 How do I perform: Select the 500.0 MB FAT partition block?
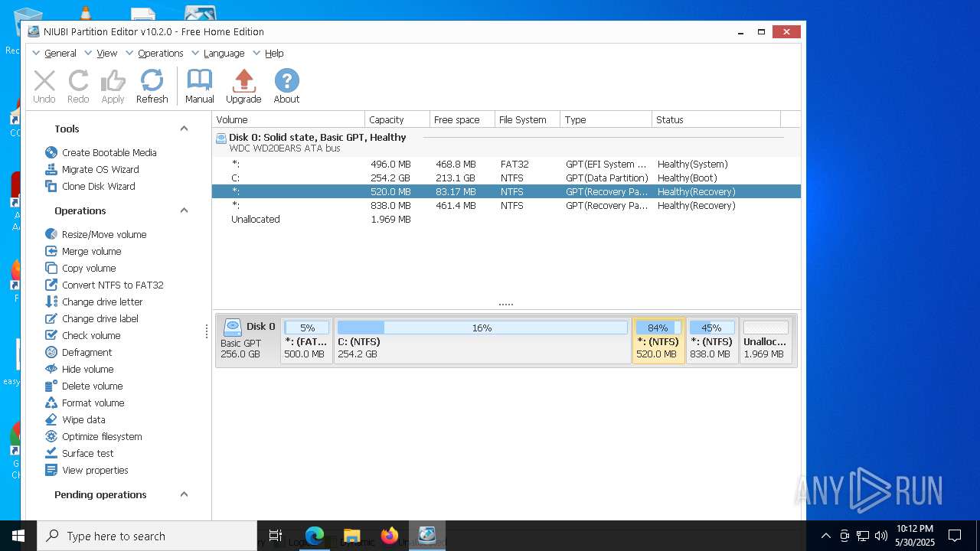tap(306, 341)
